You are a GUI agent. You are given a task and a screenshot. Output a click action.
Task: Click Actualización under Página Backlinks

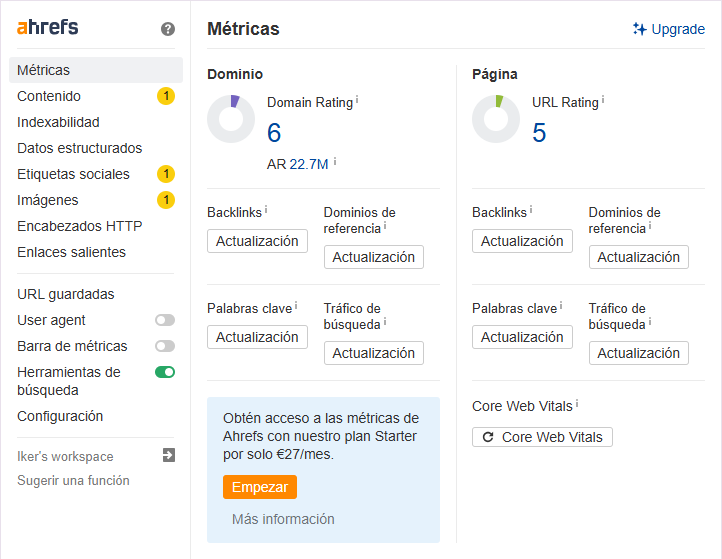(x=522, y=241)
